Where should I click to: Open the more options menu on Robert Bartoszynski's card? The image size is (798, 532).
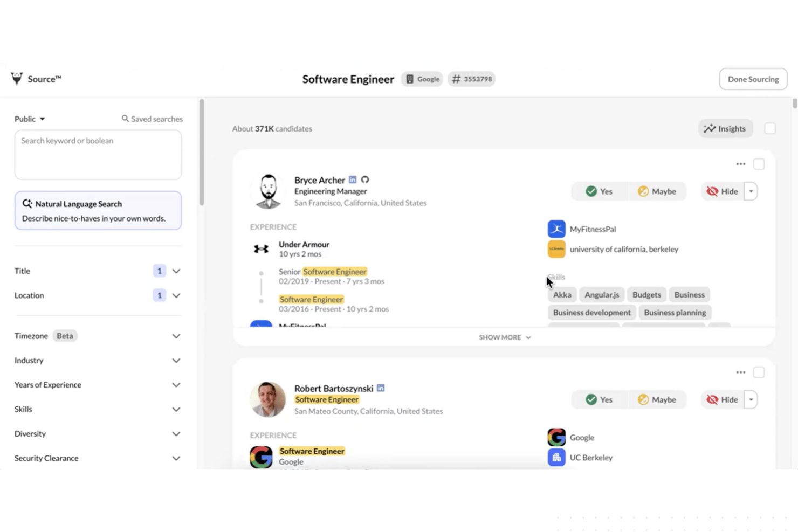point(741,372)
